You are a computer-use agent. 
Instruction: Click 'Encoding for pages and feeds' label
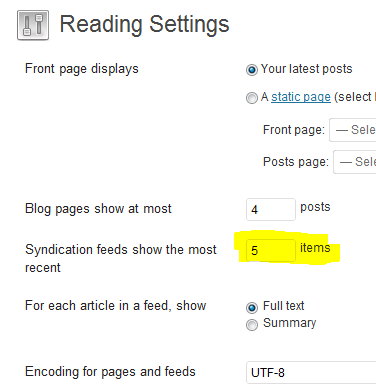(110, 372)
